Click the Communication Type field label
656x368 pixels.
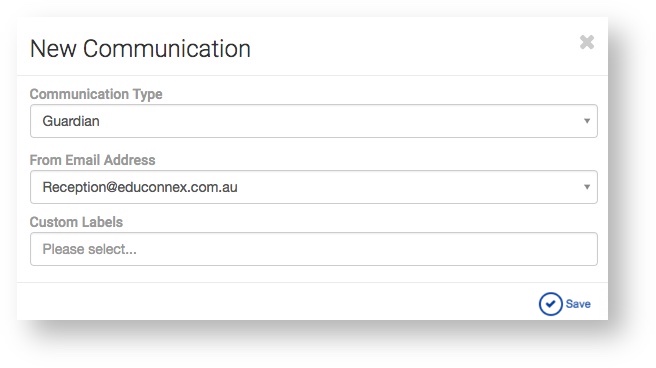[x=96, y=94]
